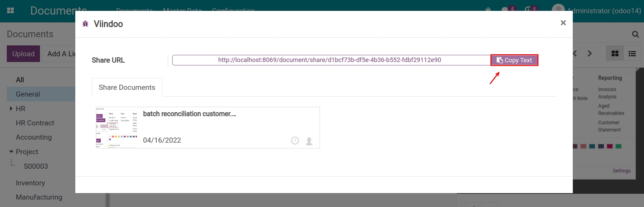Expand the HR workspace arrow
Viewport: 644px width, 207px height.
point(11,108)
